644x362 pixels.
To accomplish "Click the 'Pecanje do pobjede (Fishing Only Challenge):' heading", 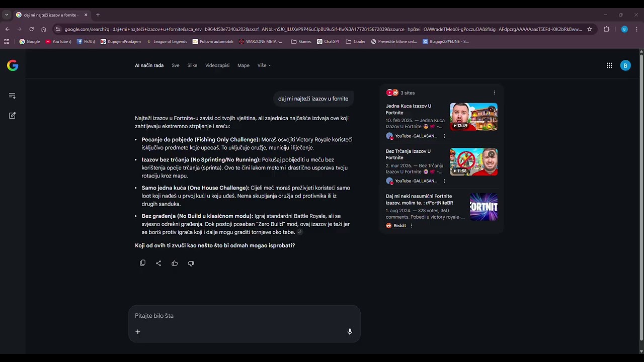I will click(201, 139).
